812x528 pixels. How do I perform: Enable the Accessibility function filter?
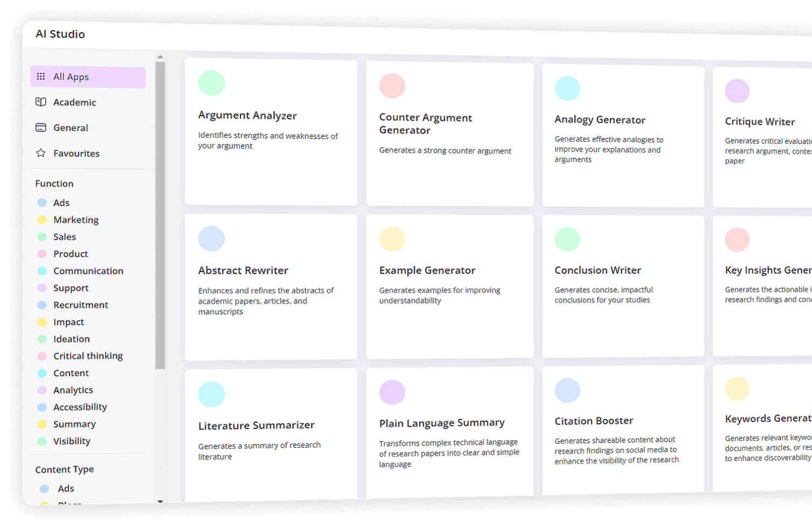80,407
